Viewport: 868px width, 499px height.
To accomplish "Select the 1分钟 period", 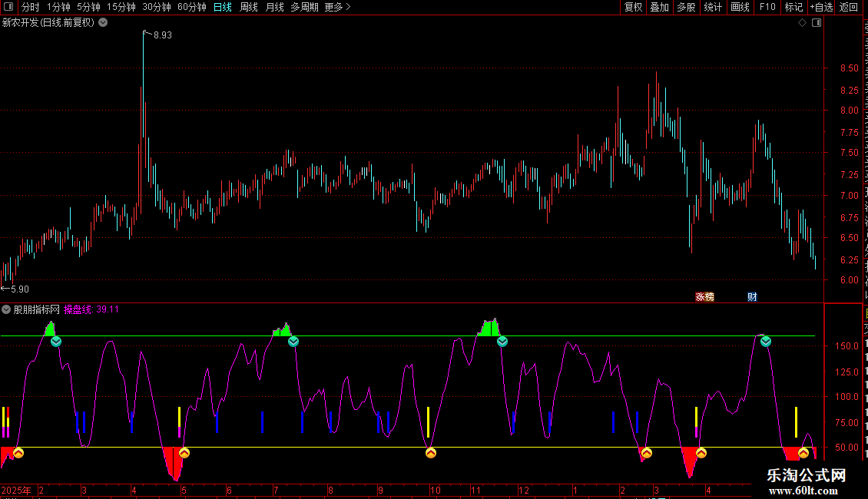I will click(x=58, y=7).
